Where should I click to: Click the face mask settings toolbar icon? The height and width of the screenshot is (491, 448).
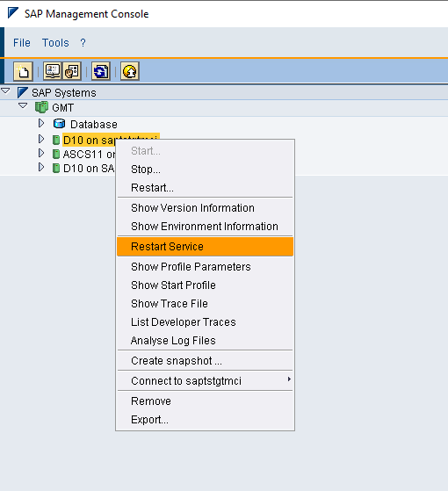(x=72, y=71)
